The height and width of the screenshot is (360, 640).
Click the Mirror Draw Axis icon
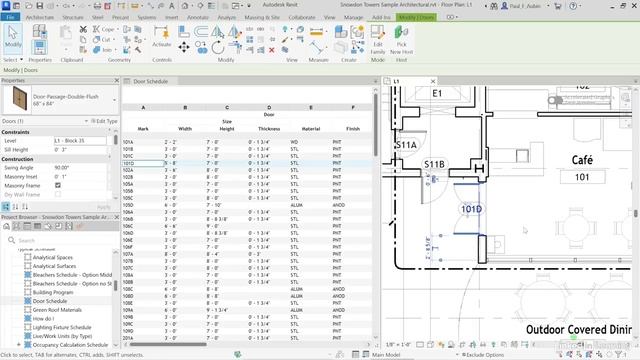click(x=234, y=31)
